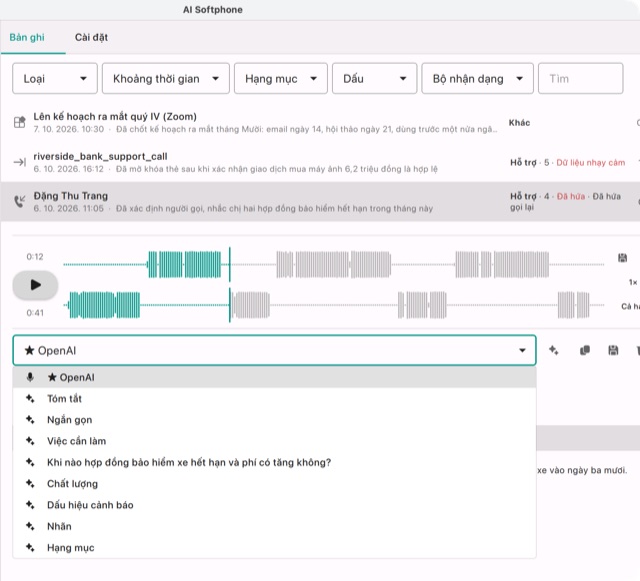Viewport: 640px width, 581px height.
Task: Click the microphone icon beside ★ OpenAI
Action: pyautogui.click(x=30, y=377)
